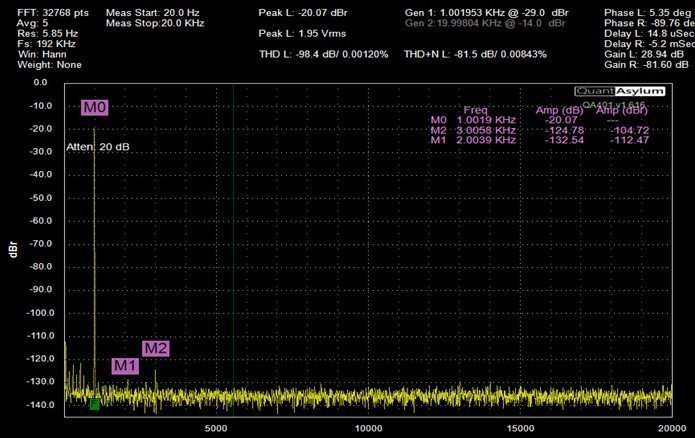Click the M1 2.0039 KHz table row
The height and width of the screenshot is (438, 695).
(539, 140)
